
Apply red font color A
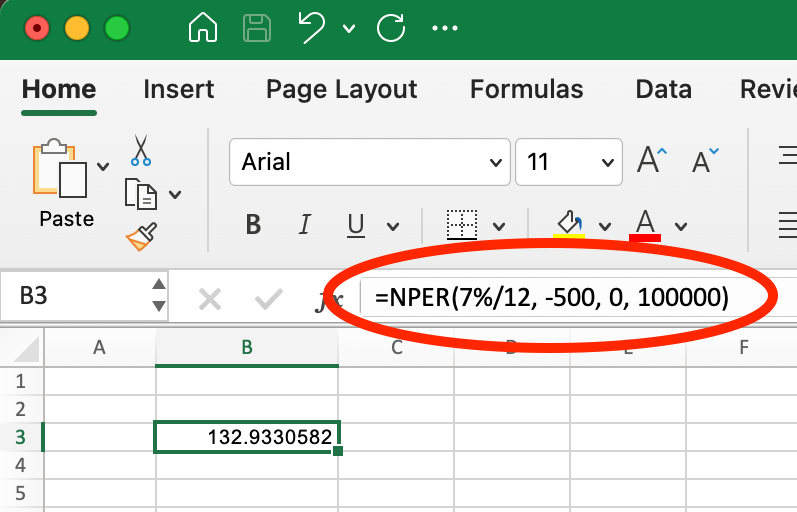[x=645, y=225]
